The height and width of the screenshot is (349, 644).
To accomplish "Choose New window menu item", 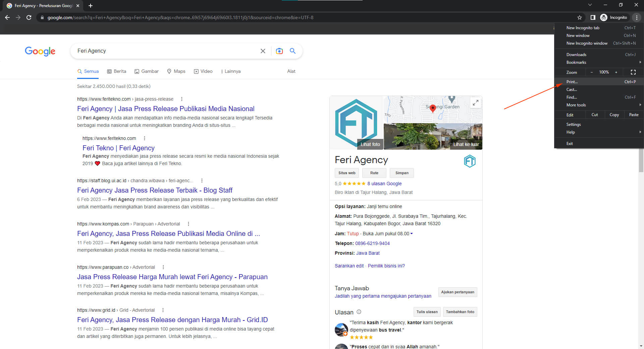I will coord(599,35).
